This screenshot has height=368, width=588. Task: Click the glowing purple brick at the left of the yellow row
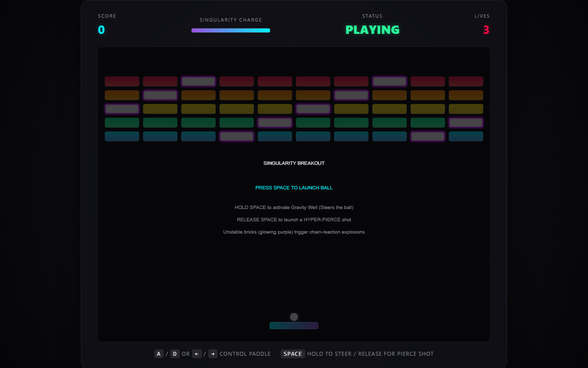(122, 109)
